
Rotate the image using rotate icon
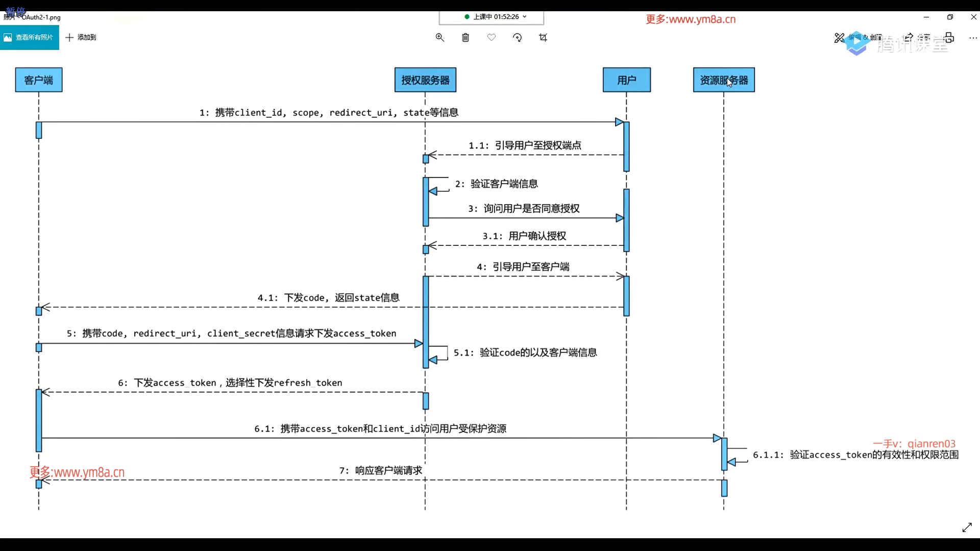[517, 37]
